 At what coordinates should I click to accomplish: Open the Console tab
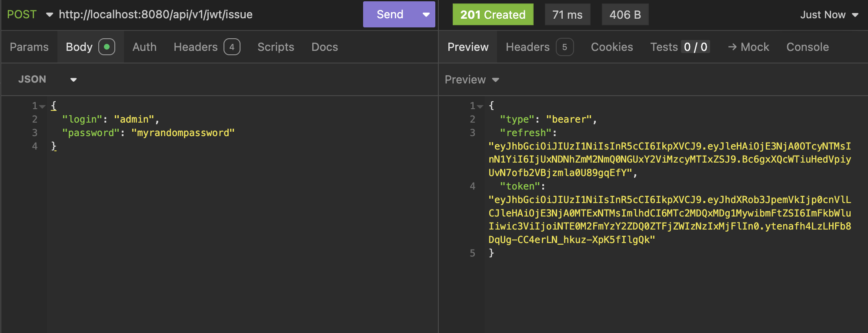[808, 47]
